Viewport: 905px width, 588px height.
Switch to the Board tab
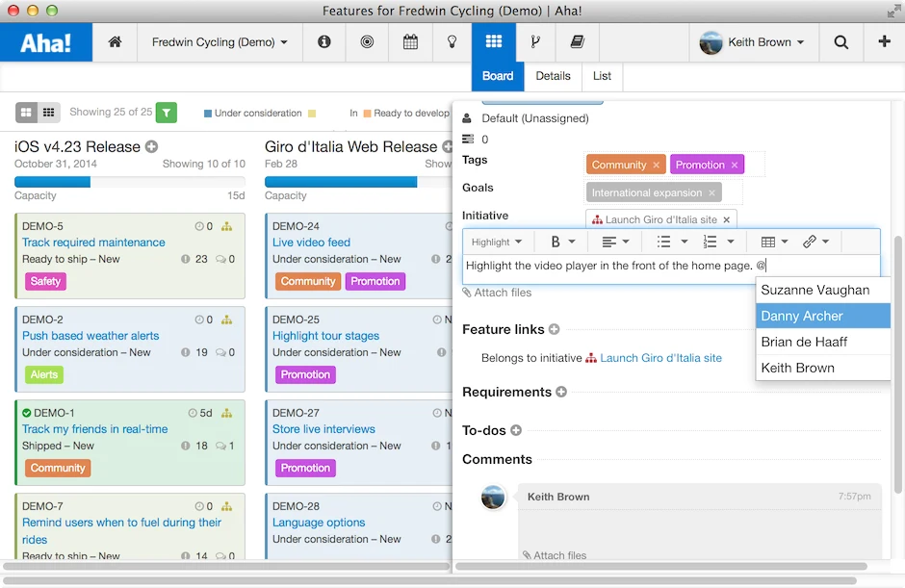click(x=498, y=76)
